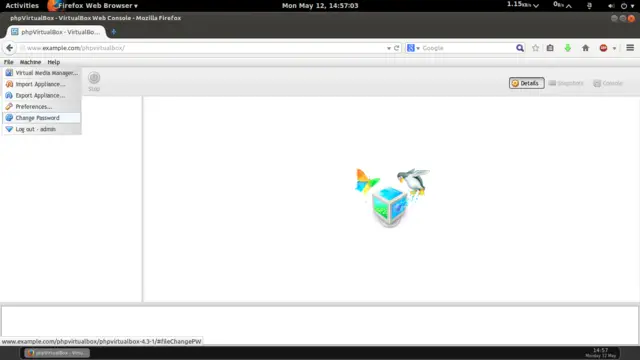The width and height of the screenshot is (640, 360).
Task: Click the address bar URL field
Action: tap(202, 48)
